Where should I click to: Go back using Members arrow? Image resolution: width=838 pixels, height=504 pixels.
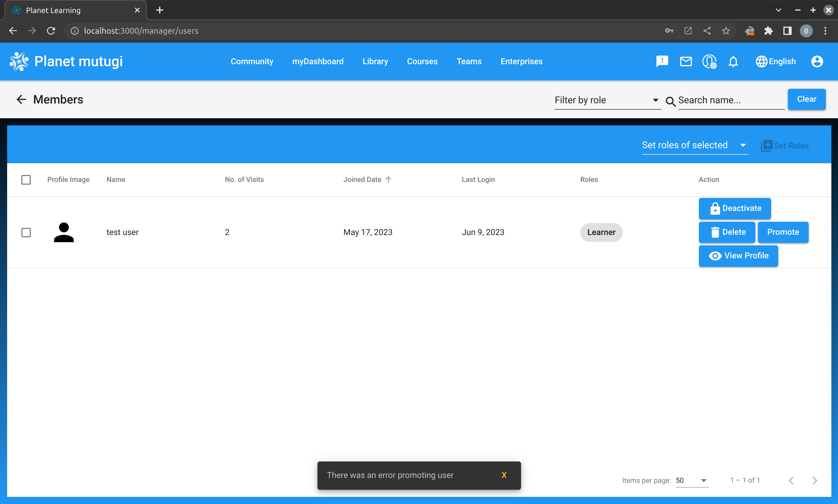point(21,100)
